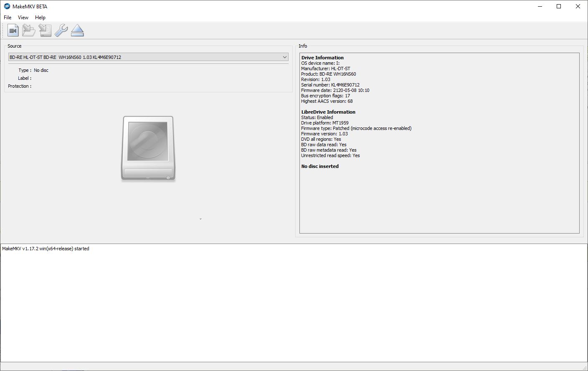The height and width of the screenshot is (371, 588).
Task: Click the 'Product: BD-RE WH16NS60' line
Action: click(329, 74)
